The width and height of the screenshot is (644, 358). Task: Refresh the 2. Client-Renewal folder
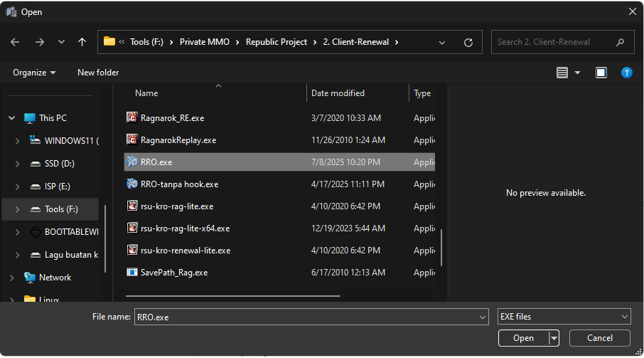468,42
